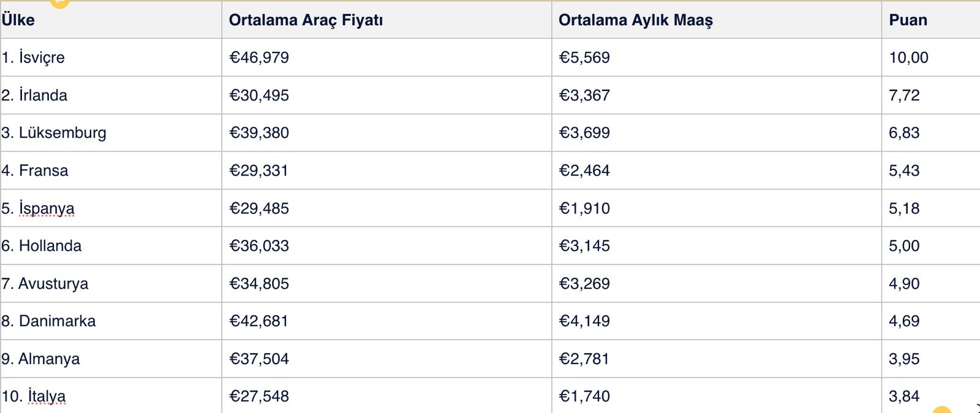Click the underlined İspanya text
The image size is (980, 413).
[47, 209]
